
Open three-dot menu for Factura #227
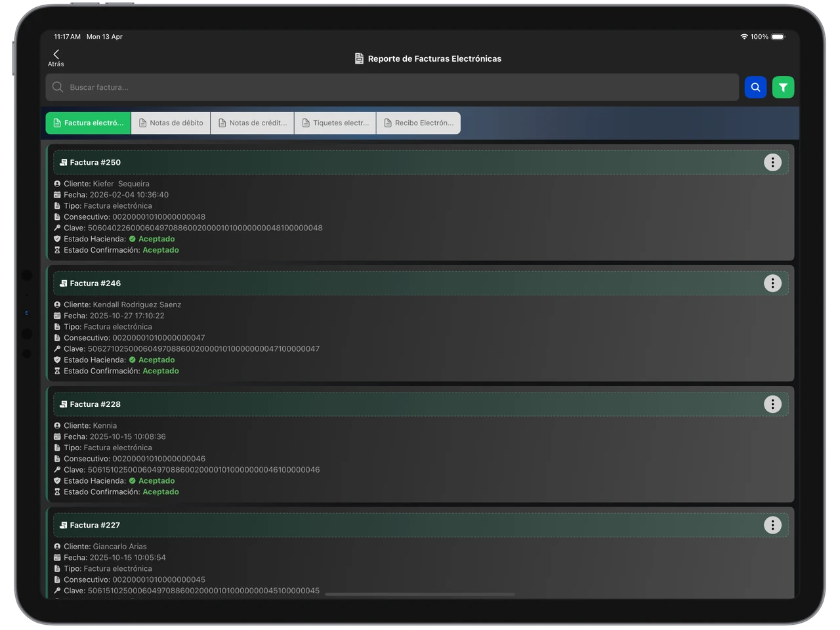pos(772,525)
